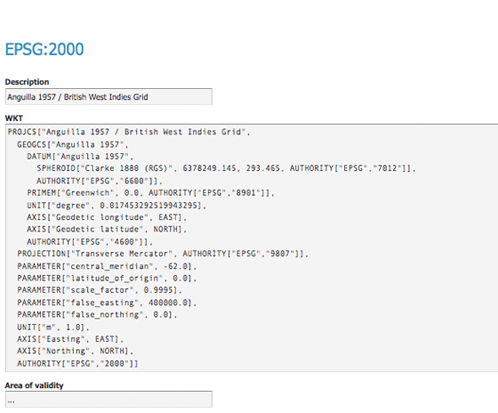Focus the WKT text area

252,248
